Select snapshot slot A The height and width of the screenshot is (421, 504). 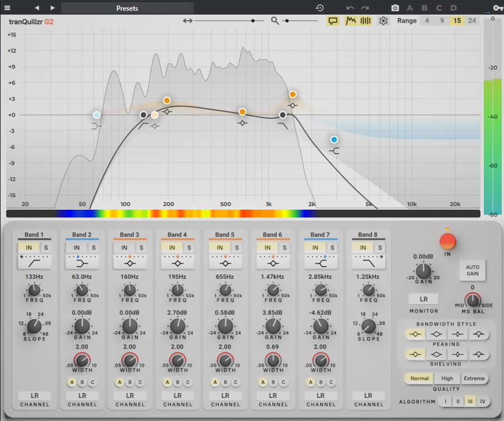coord(410,8)
